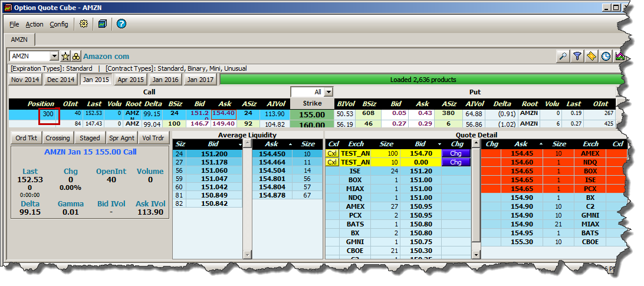Open the Action menu
Screen dimensions: 644x286
[34, 24]
